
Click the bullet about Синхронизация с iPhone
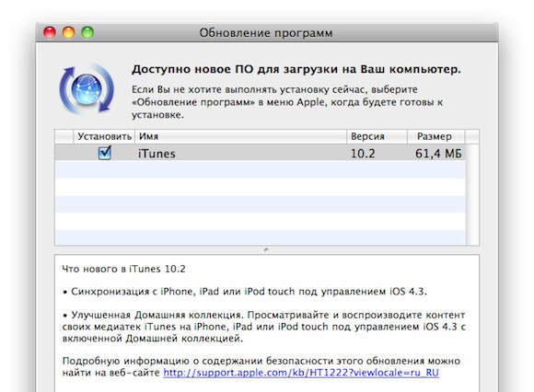[245, 292]
